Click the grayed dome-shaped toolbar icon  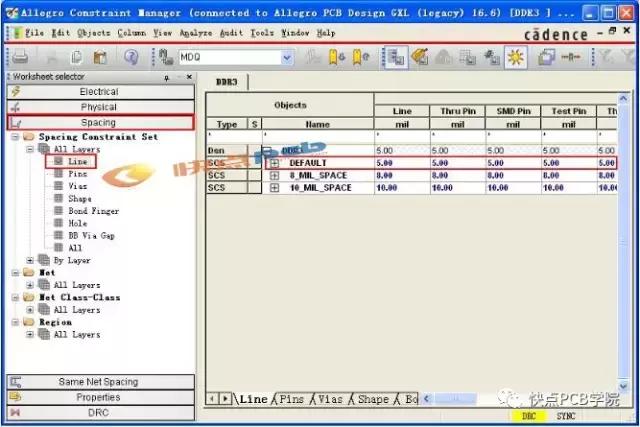pyautogui.click(x=443, y=58)
